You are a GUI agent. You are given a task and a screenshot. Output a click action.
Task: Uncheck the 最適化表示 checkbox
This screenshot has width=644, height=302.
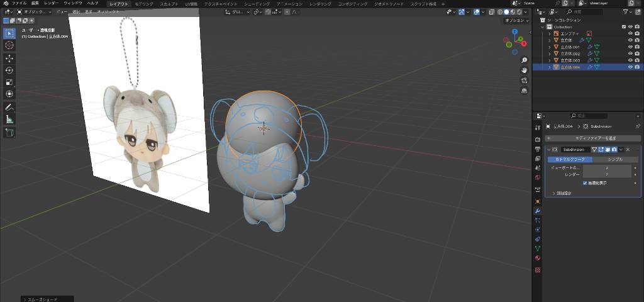586,183
